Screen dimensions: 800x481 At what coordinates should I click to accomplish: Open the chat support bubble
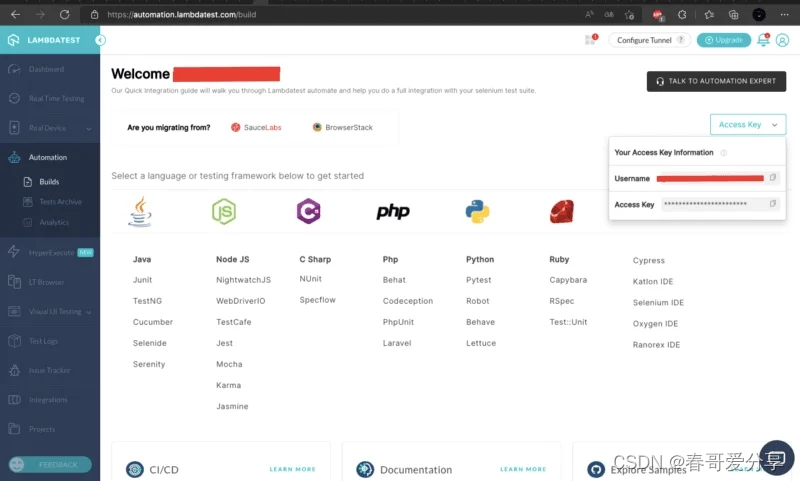click(x=776, y=458)
